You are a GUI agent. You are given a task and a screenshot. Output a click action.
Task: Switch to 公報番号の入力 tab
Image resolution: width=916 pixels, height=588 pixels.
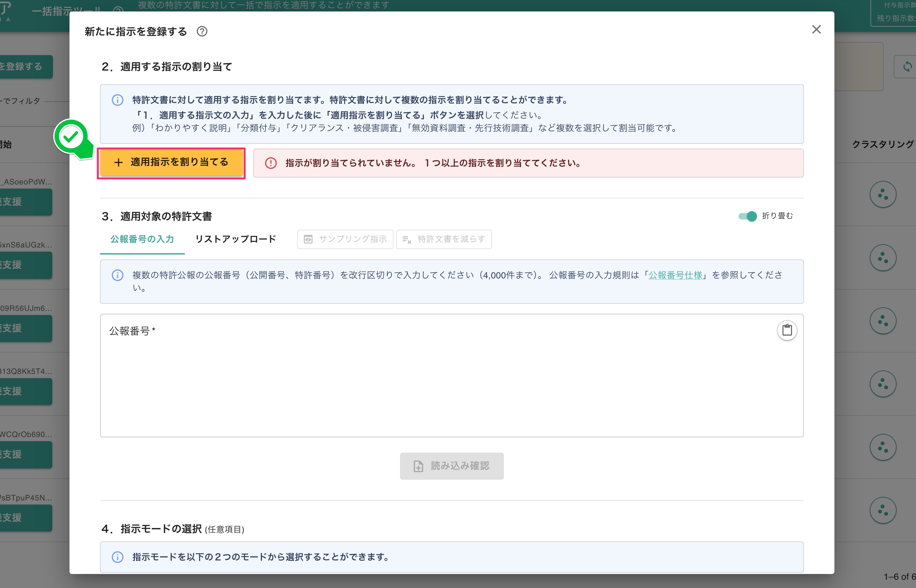[142, 240]
